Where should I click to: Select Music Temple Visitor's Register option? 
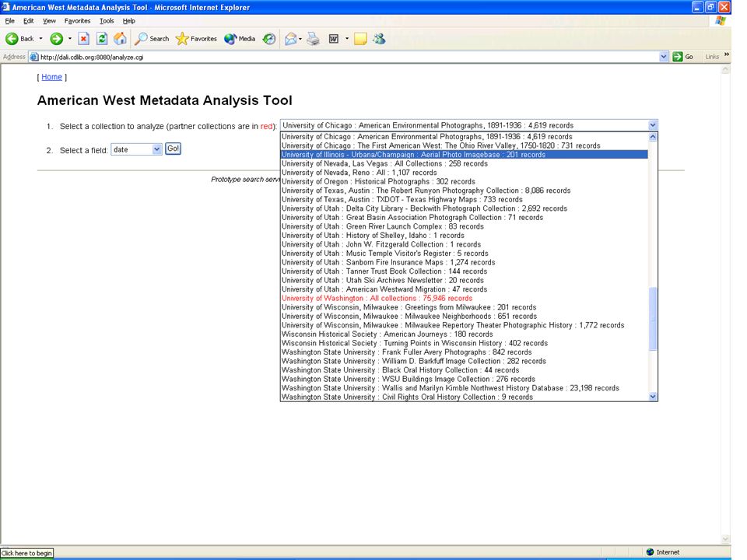(464, 254)
